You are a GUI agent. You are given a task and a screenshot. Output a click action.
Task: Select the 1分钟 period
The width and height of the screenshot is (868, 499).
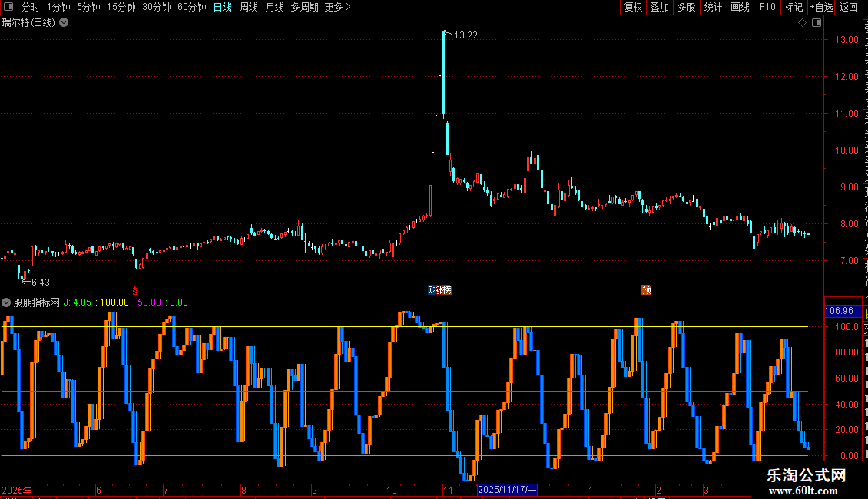pyautogui.click(x=58, y=7)
